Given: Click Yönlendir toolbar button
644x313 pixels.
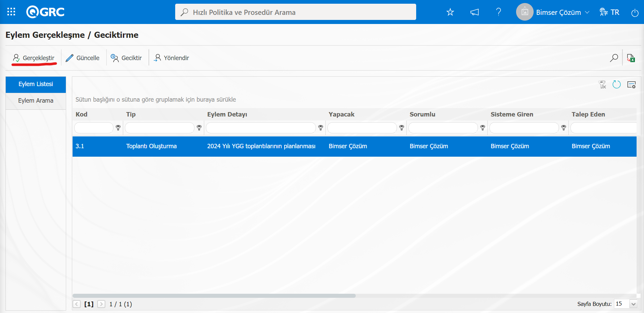Looking at the screenshot, I should tap(171, 58).
